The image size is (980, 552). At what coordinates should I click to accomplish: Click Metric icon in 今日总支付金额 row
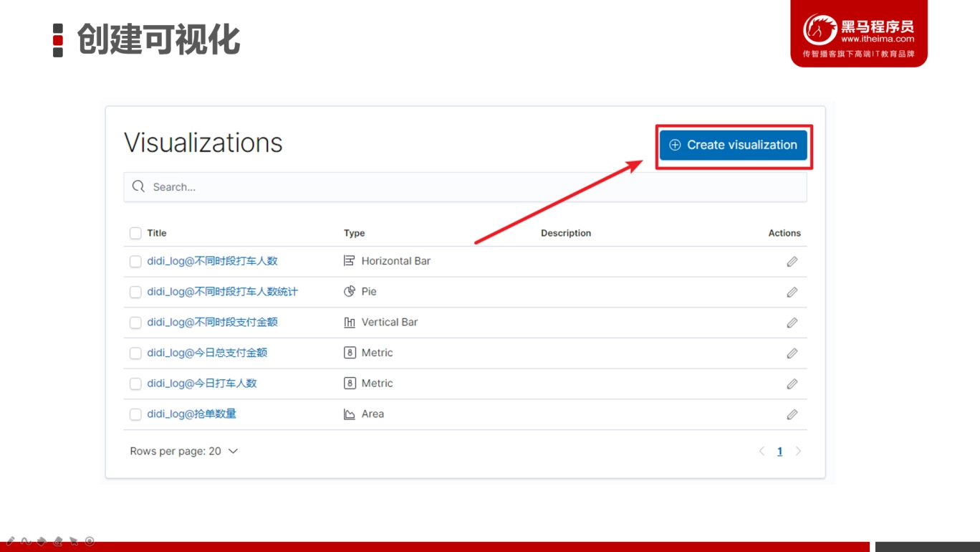pyautogui.click(x=350, y=353)
